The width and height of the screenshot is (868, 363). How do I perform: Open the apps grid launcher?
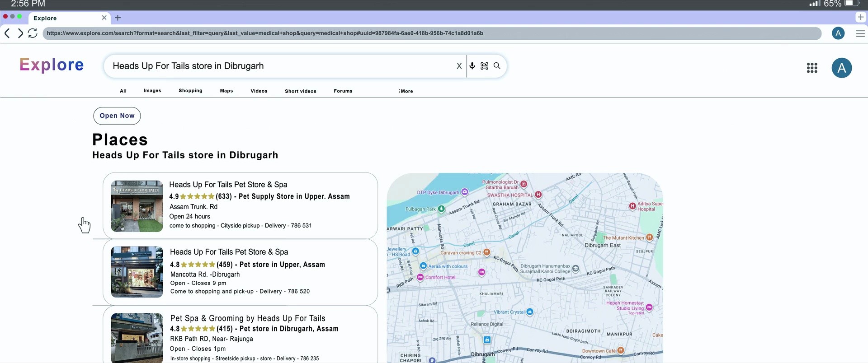tap(812, 68)
